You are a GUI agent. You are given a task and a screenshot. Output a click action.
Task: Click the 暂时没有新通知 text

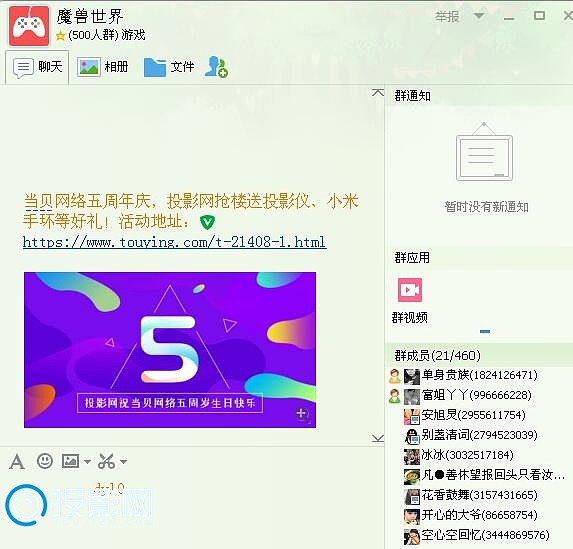point(486,207)
